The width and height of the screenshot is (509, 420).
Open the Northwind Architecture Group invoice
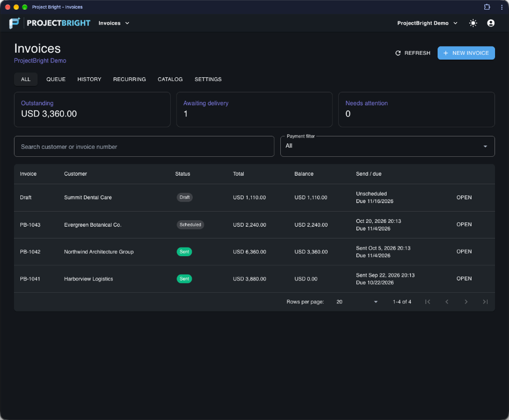pos(464,251)
